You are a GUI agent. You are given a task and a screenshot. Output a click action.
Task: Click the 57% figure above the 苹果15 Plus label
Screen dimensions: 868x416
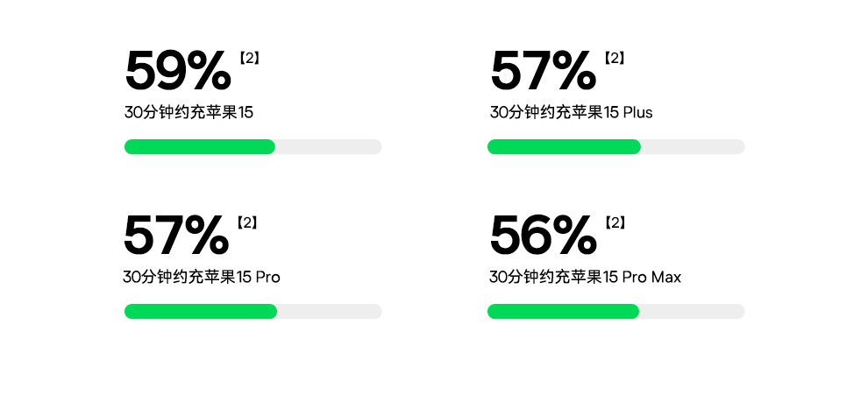coord(542,71)
